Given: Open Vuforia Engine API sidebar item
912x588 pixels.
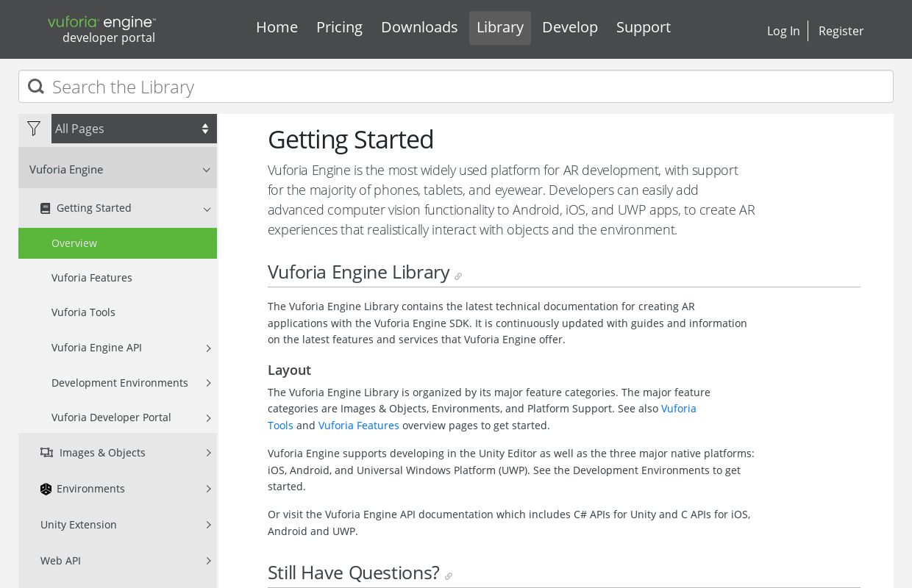Looking at the screenshot, I should point(96,348).
